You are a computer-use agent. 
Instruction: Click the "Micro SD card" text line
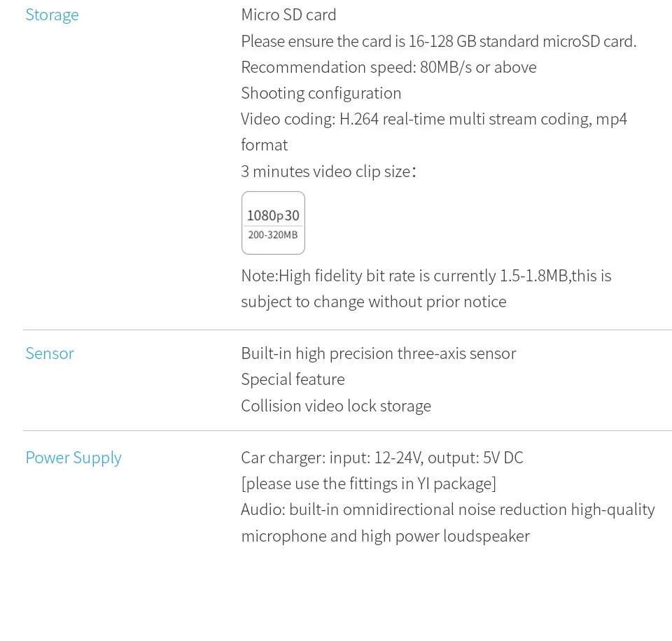(288, 15)
